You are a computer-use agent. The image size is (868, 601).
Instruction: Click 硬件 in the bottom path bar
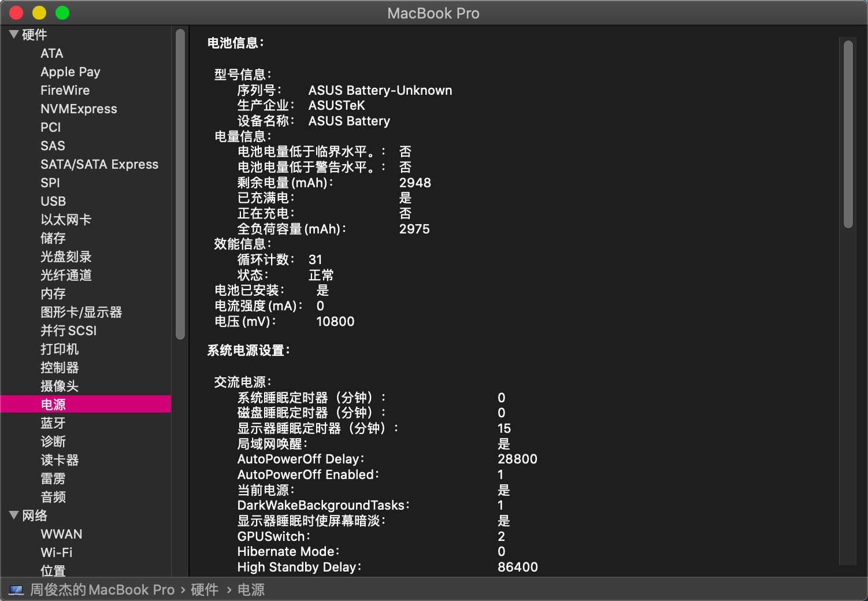tap(205, 589)
